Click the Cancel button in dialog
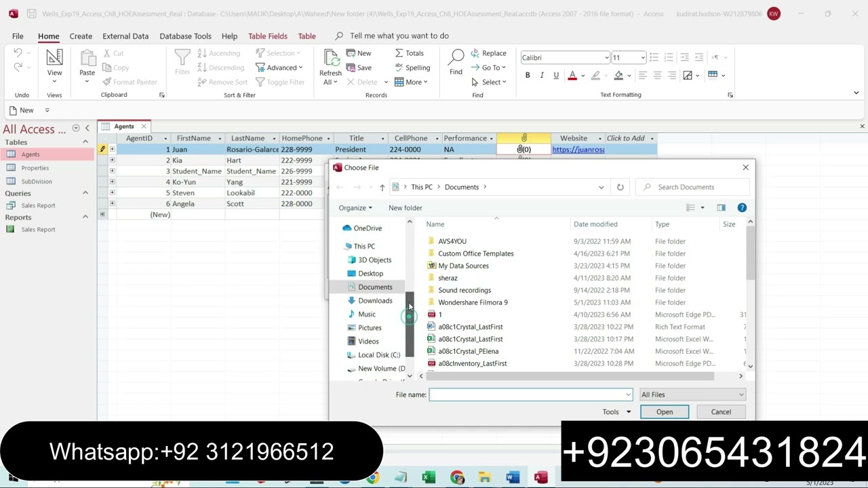 click(x=721, y=412)
